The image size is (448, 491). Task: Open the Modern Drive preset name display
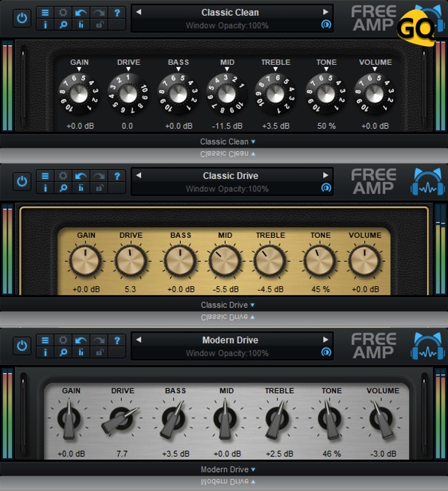pos(230,340)
